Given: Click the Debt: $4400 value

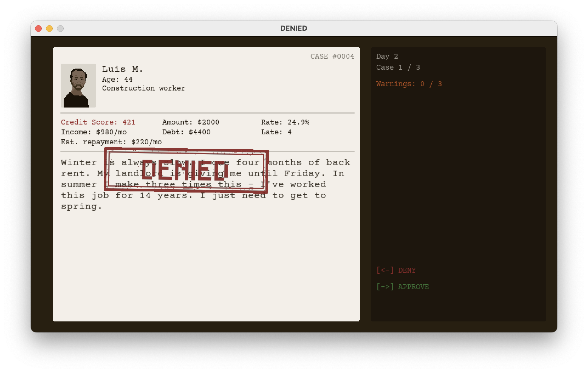Looking at the screenshot, I should point(186,132).
